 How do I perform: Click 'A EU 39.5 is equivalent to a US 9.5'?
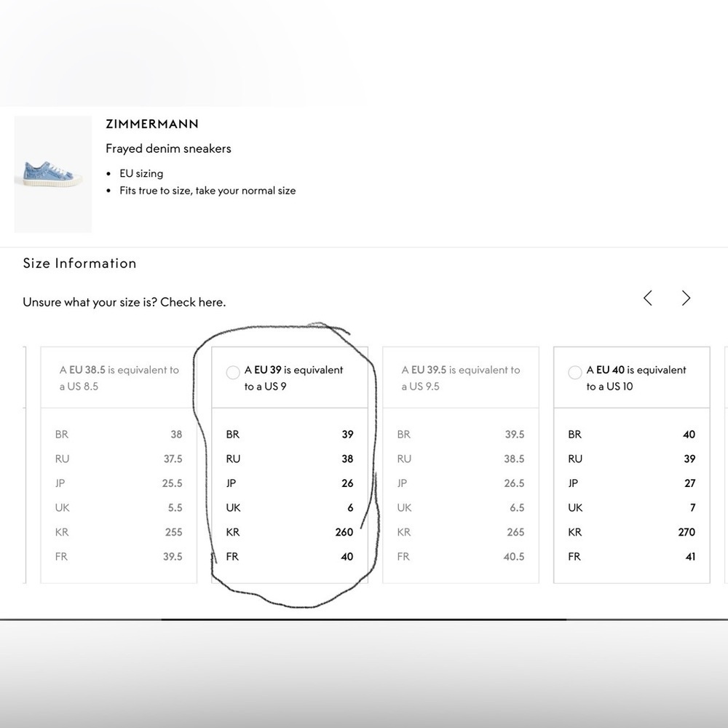click(461, 378)
